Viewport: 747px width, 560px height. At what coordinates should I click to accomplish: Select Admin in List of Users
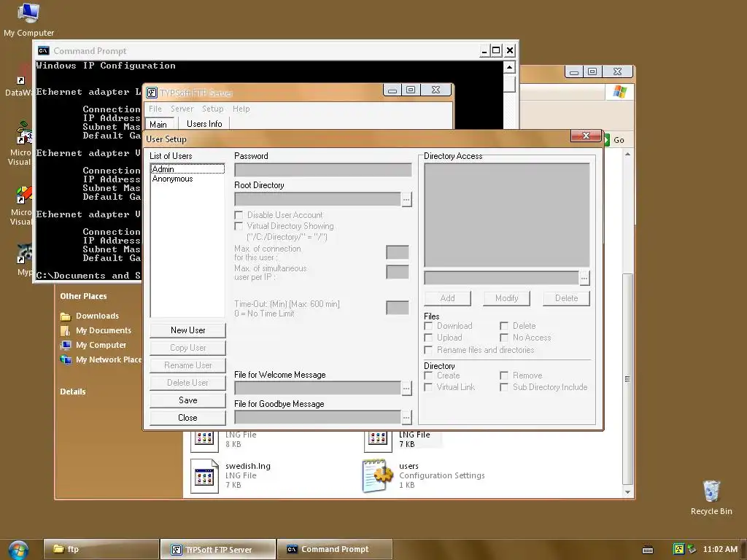187,169
